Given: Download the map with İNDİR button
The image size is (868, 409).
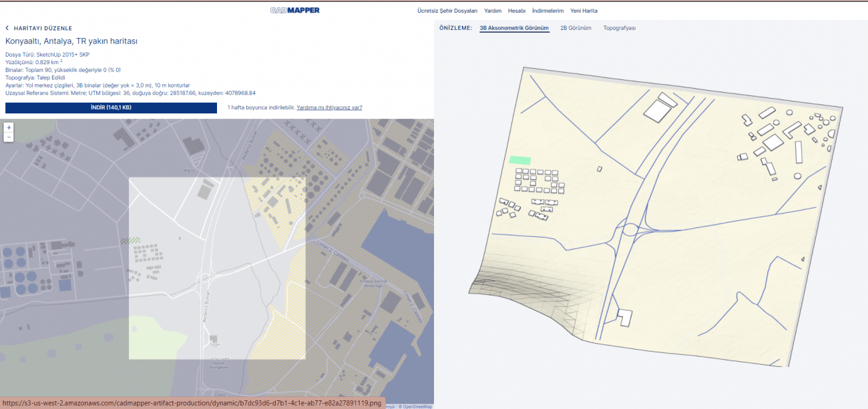Looking at the screenshot, I should click(x=111, y=107).
